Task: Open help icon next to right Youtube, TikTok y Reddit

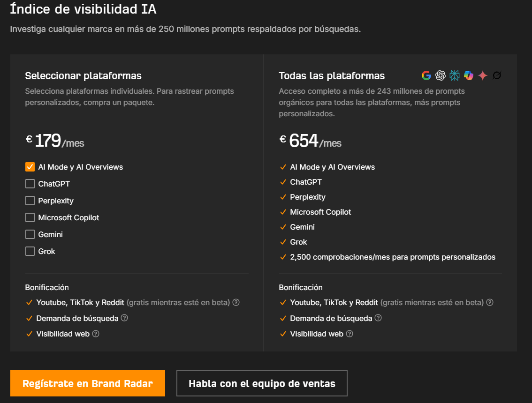Action: pos(490,302)
